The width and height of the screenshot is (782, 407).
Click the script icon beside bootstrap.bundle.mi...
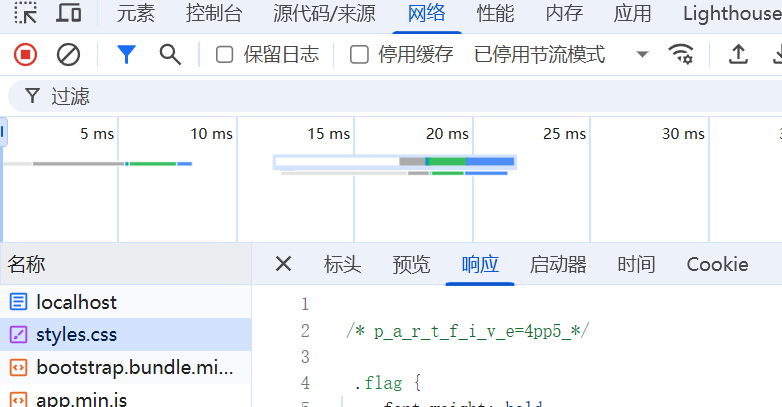pos(18,368)
